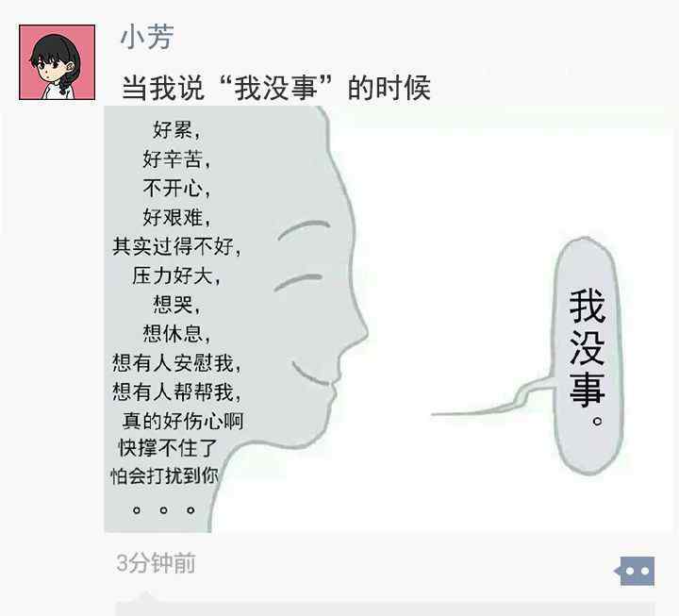Click the line 其实过得不好 in the picture
The width and height of the screenshot is (679, 616).
pyautogui.click(x=176, y=246)
